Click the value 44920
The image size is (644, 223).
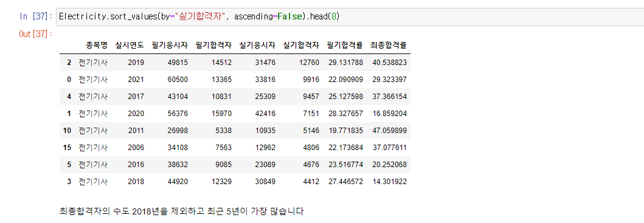coord(178,182)
